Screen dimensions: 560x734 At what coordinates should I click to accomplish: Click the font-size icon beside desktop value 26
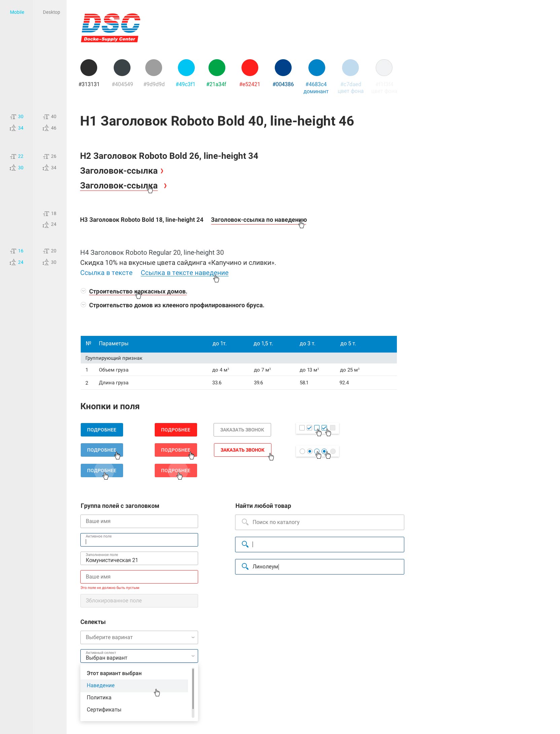point(46,156)
